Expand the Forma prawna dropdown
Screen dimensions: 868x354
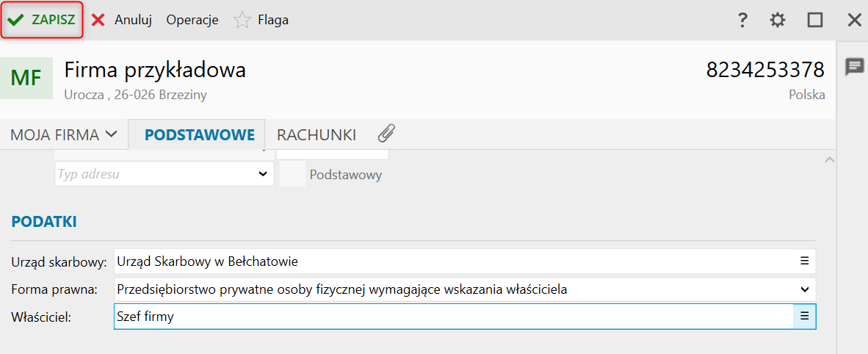804,289
